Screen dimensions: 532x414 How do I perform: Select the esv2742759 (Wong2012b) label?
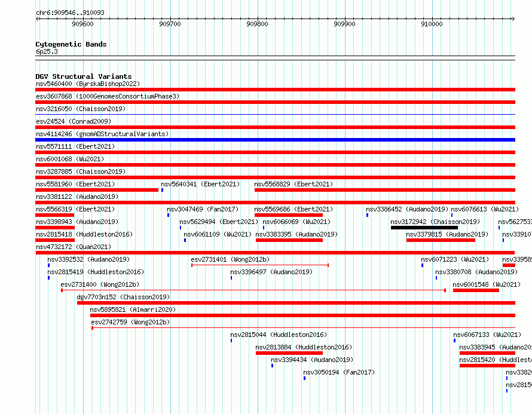pos(130,322)
